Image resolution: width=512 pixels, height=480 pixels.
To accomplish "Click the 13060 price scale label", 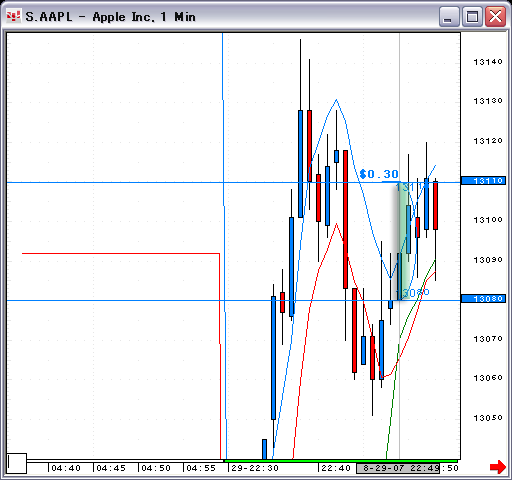I will point(488,378).
